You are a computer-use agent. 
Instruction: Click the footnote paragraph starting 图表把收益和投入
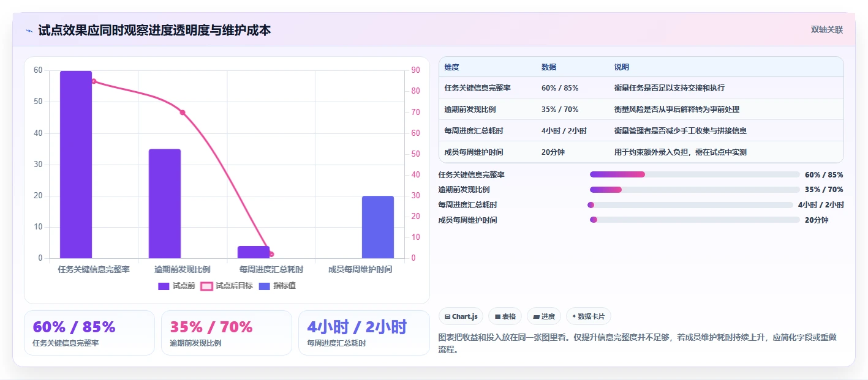(x=638, y=344)
